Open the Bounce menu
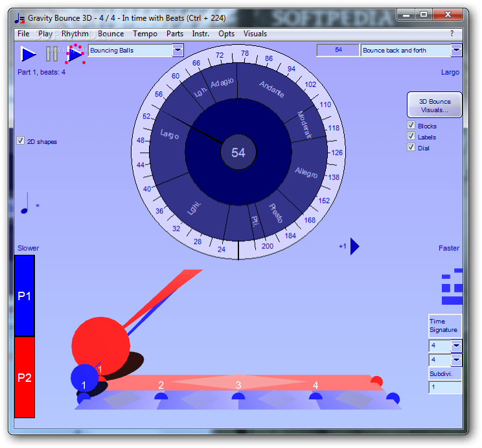 click(x=111, y=34)
